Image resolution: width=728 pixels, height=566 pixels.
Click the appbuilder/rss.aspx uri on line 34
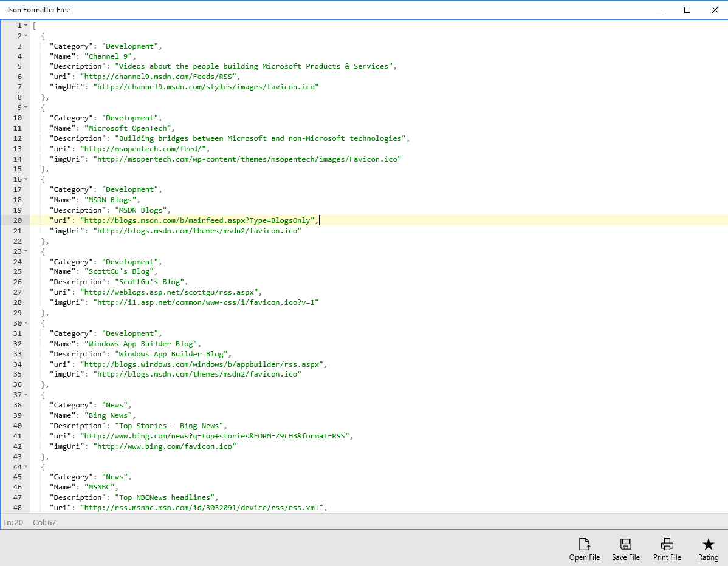(x=202, y=364)
